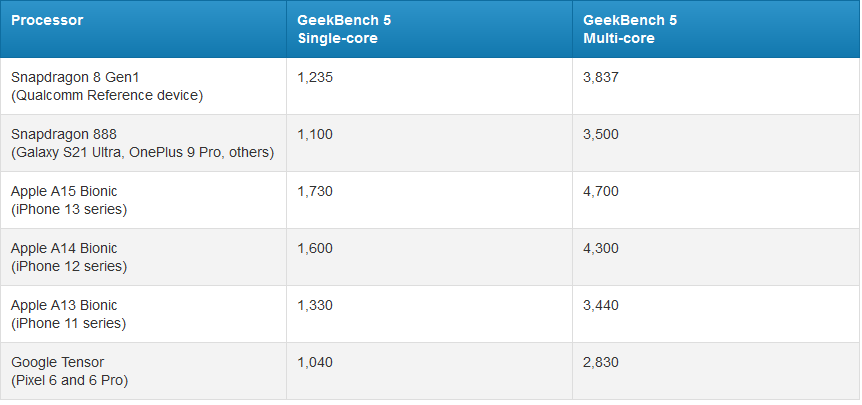Screen dimensions: 862x405
Task: Click Google Tensor multi-core score 2,830
Action: click(x=601, y=362)
